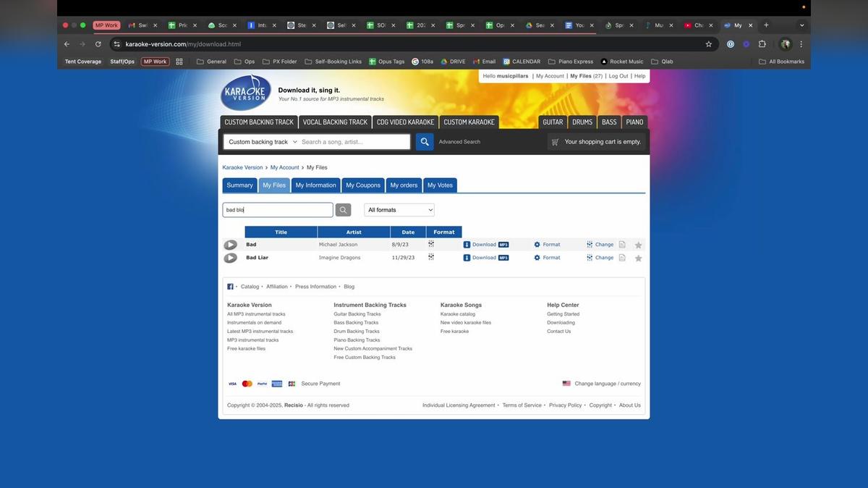This screenshot has width=868, height=488.
Task: Open the browser extensions puzzle icon
Action: point(762,44)
